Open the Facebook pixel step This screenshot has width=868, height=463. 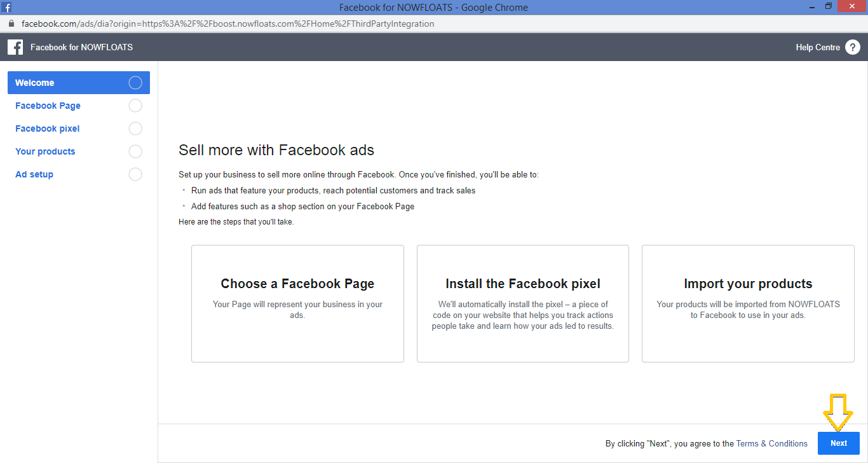[79, 128]
